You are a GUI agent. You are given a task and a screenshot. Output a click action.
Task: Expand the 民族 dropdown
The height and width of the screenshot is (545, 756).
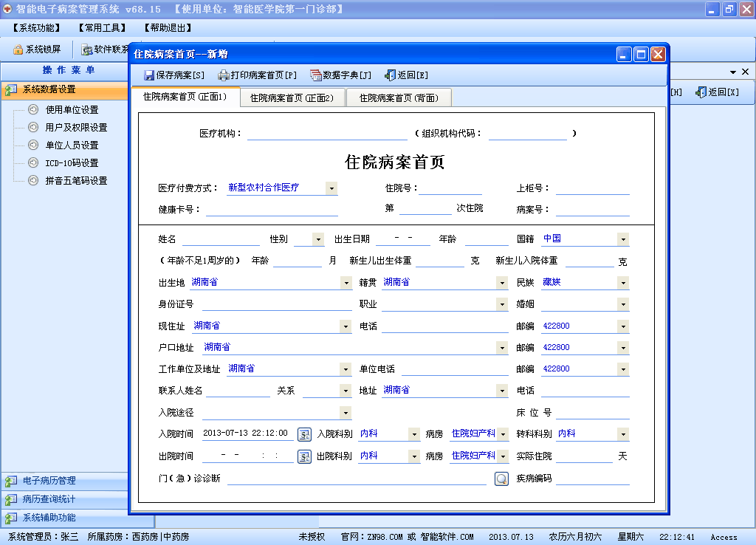[x=623, y=283]
